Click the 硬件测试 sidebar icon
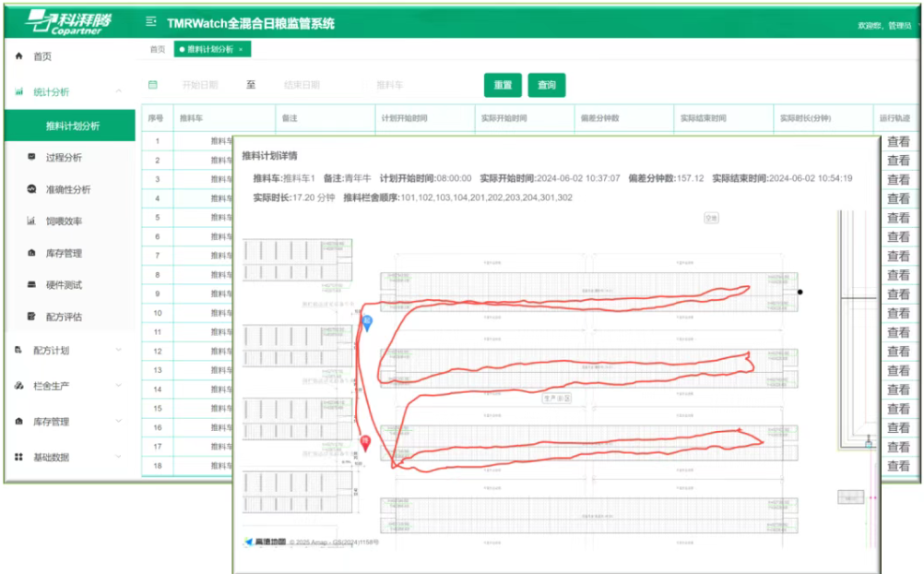The width and height of the screenshot is (924, 574). pyautogui.click(x=31, y=285)
